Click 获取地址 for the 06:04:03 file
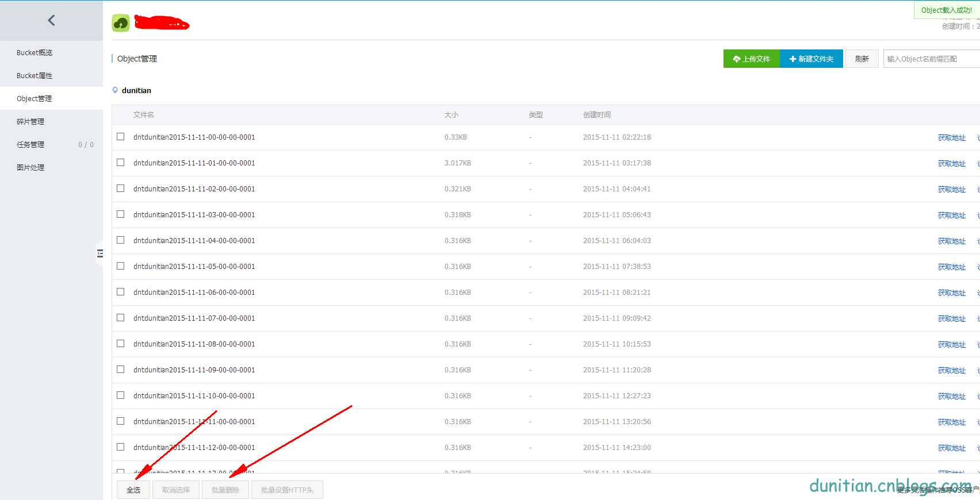This screenshot has height=500, width=980. coord(952,241)
